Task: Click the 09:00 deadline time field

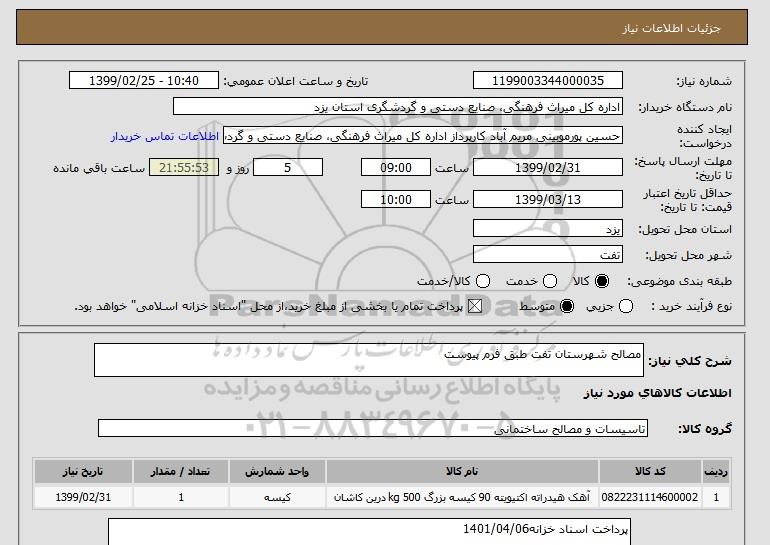Action: click(396, 167)
